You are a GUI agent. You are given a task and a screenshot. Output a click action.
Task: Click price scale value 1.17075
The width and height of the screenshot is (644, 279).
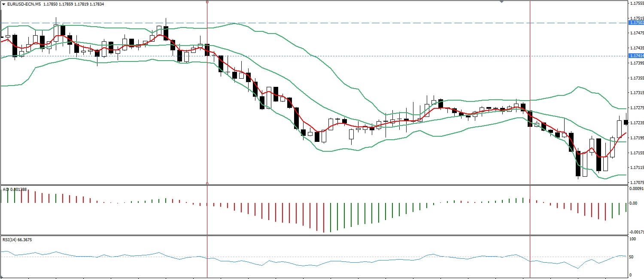point(637,183)
